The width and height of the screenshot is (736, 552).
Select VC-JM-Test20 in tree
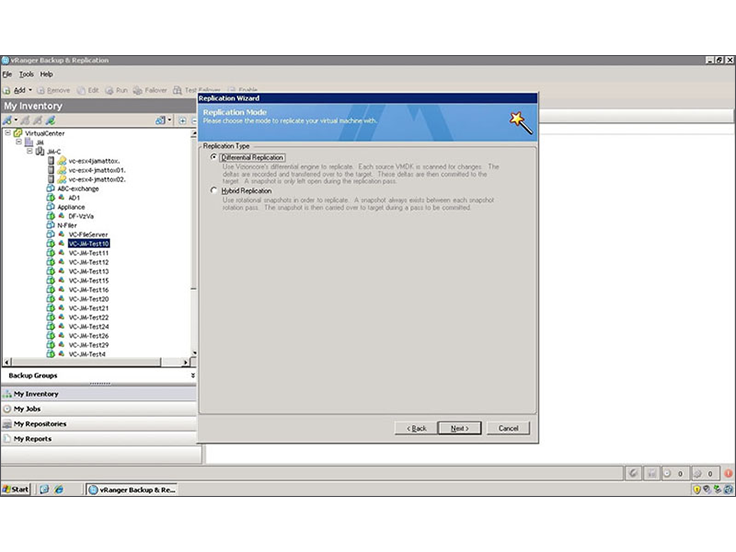point(89,299)
